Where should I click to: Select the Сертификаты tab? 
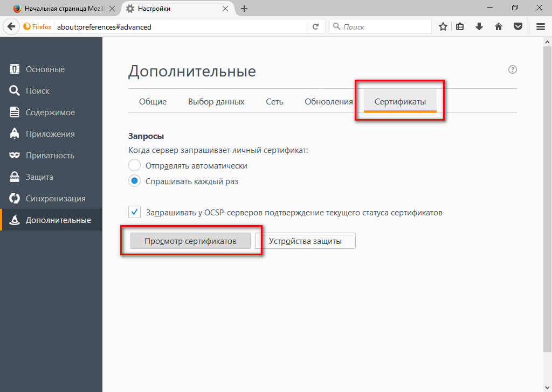[x=401, y=102]
